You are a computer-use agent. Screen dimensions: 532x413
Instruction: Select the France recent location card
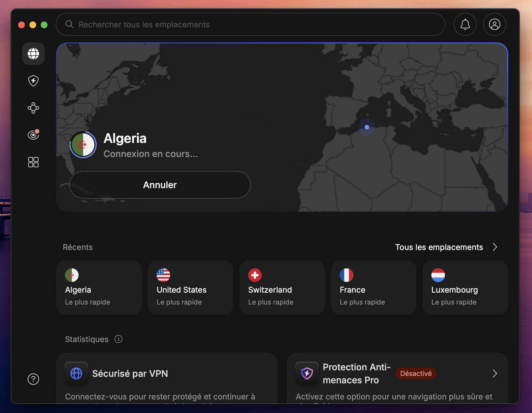pyautogui.click(x=373, y=287)
